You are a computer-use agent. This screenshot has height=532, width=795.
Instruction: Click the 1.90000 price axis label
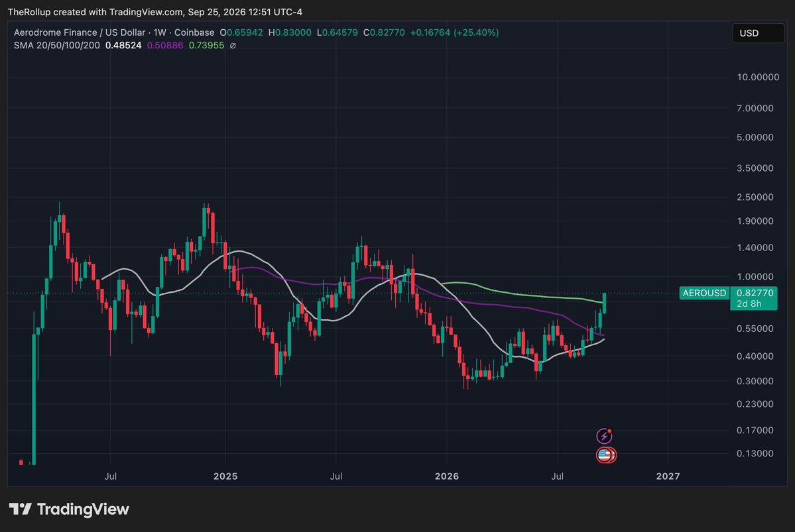755,221
